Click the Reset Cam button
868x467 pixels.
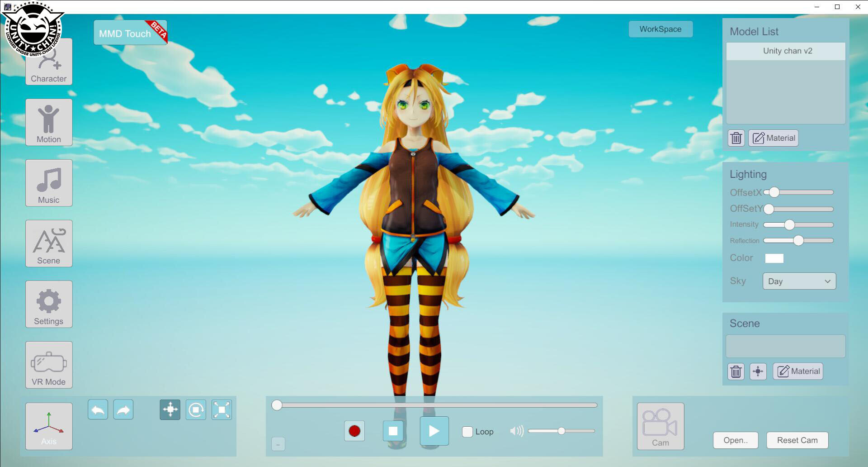tap(797, 440)
